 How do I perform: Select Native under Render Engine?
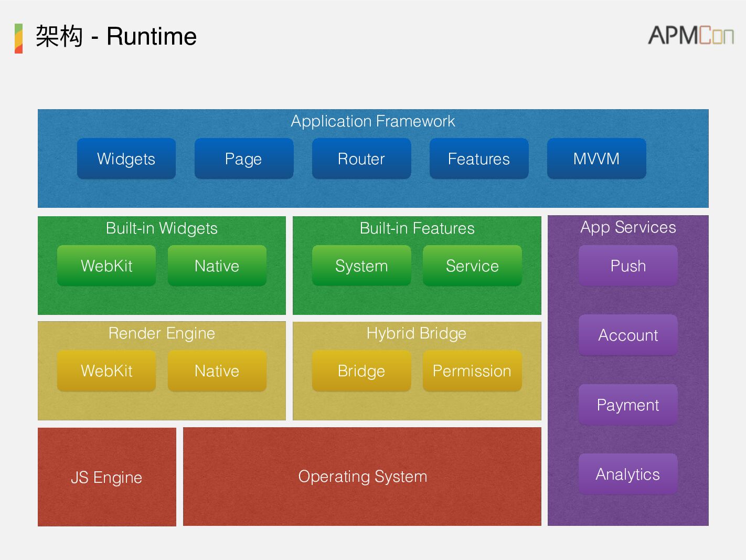click(217, 371)
